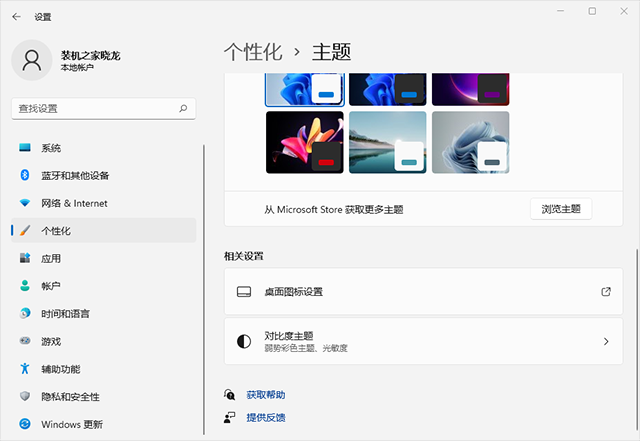Open the 获取帮助 link

(266, 395)
